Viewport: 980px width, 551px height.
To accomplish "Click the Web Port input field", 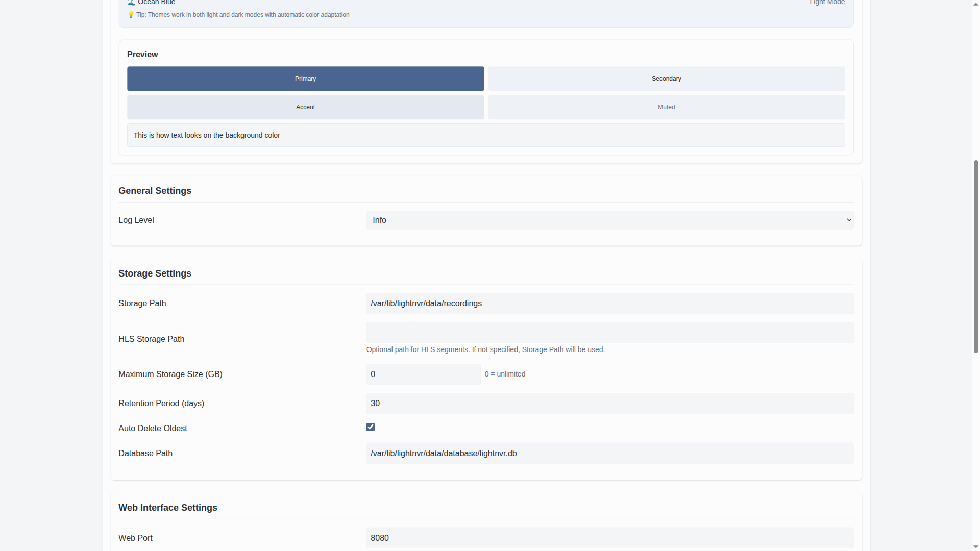I will tap(610, 538).
